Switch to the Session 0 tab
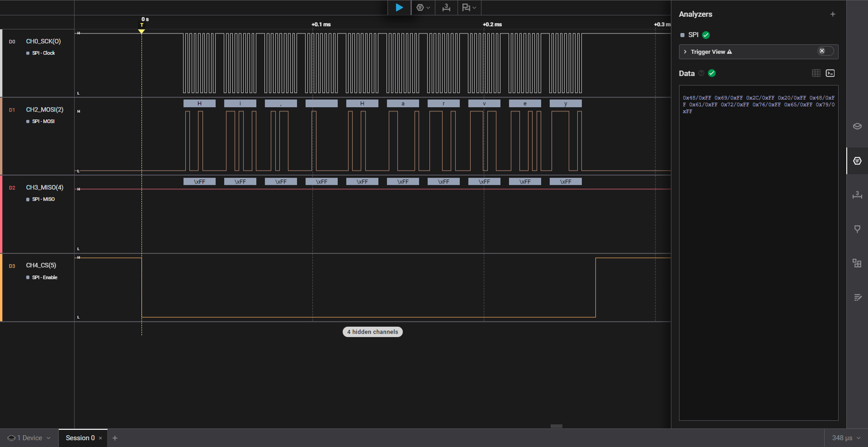 (80, 438)
